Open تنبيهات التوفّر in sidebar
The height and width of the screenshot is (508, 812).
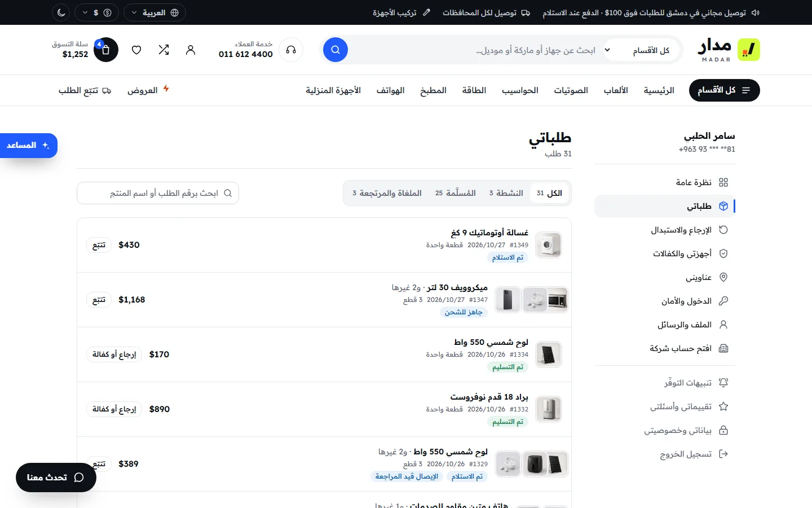point(665,383)
